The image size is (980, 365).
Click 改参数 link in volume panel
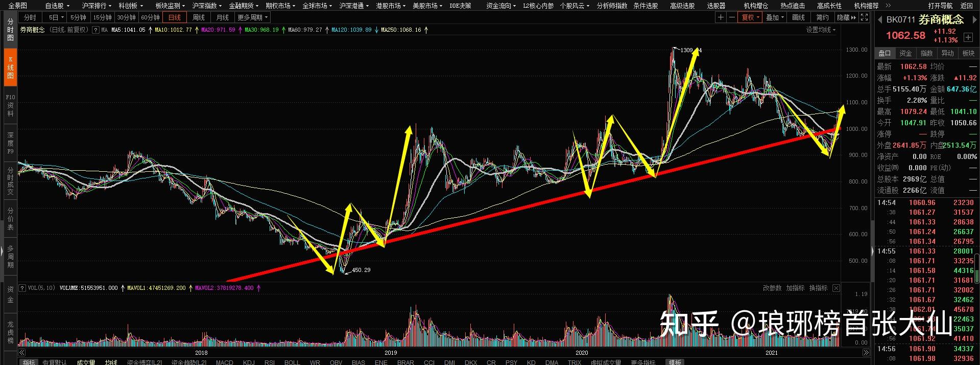click(x=772, y=288)
